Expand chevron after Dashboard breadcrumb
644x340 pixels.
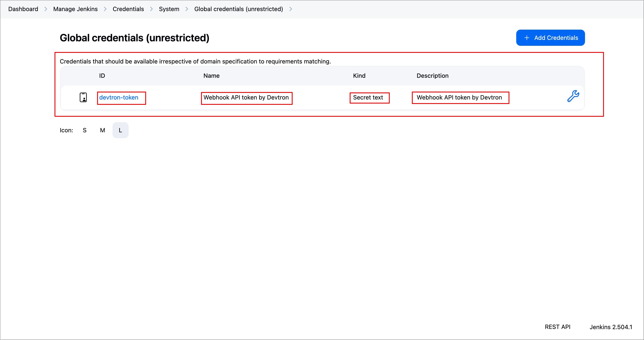click(x=46, y=9)
